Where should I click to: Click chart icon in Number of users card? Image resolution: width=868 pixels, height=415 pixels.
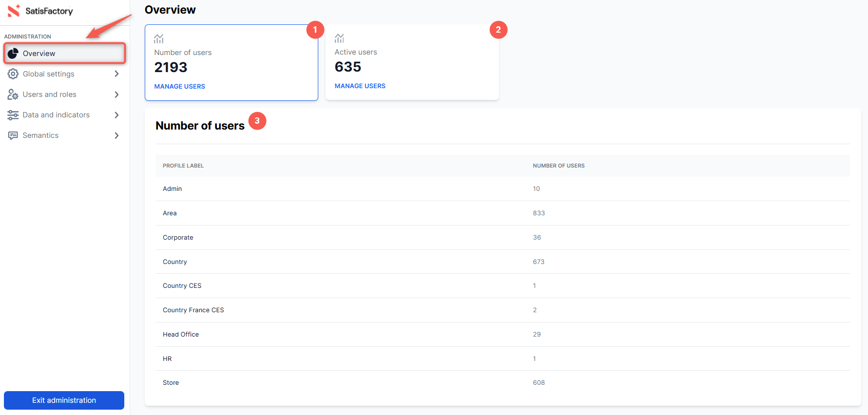click(159, 38)
